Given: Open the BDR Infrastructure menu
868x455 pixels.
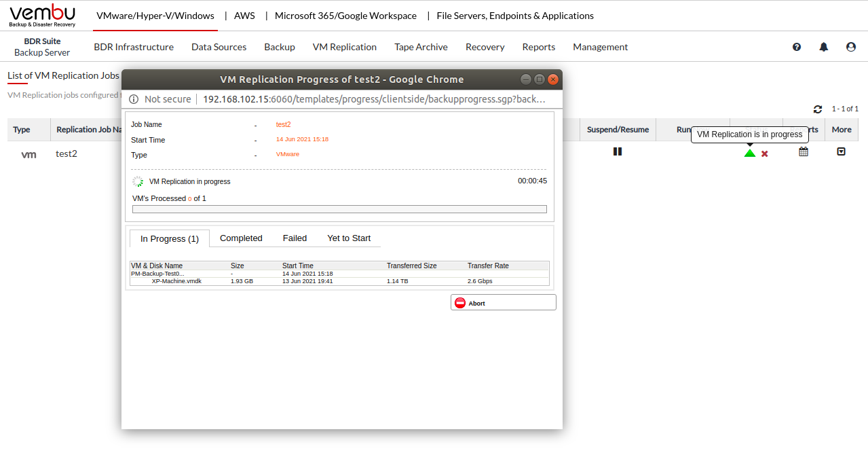Looking at the screenshot, I should click(x=134, y=47).
